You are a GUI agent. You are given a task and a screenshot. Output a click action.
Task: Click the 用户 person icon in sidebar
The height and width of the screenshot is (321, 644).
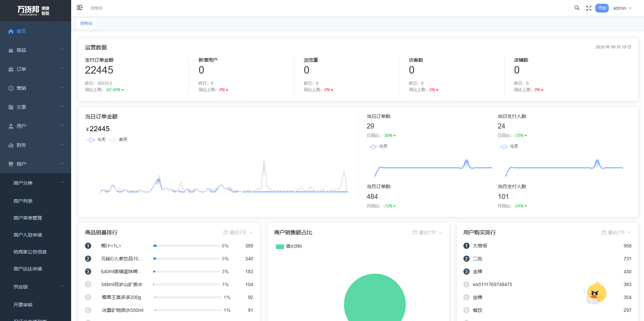[x=11, y=126]
